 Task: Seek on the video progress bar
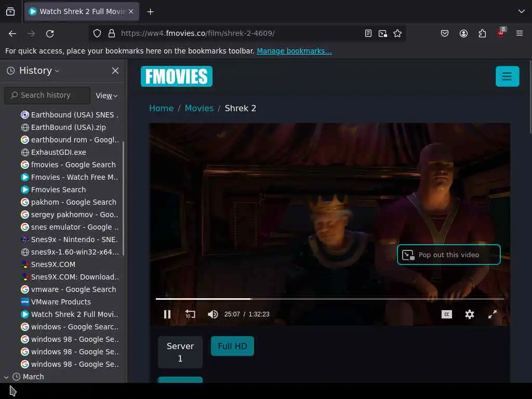click(x=330, y=299)
